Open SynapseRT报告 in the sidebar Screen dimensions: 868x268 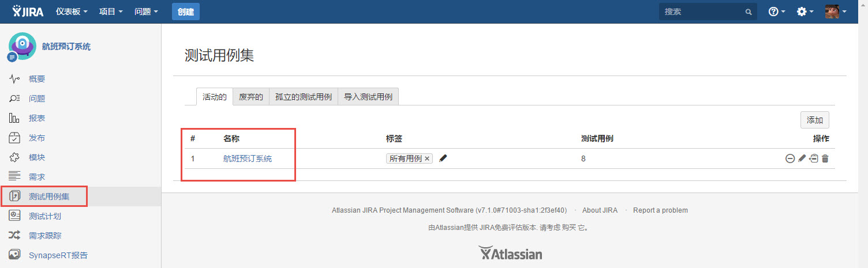(58, 255)
